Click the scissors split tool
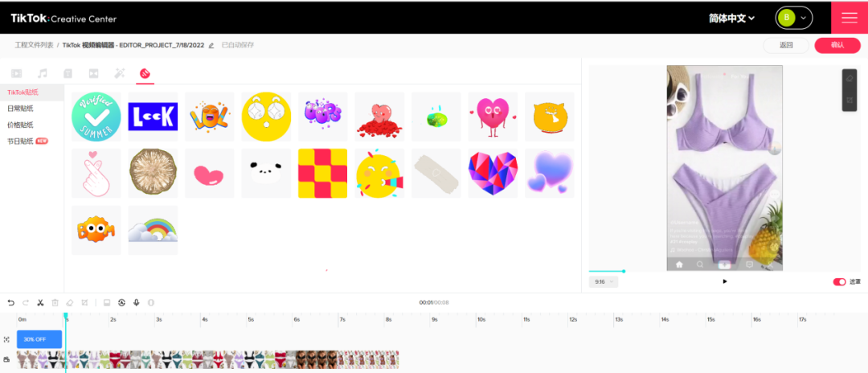This screenshot has height=373, width=868. tap(40, 302)
